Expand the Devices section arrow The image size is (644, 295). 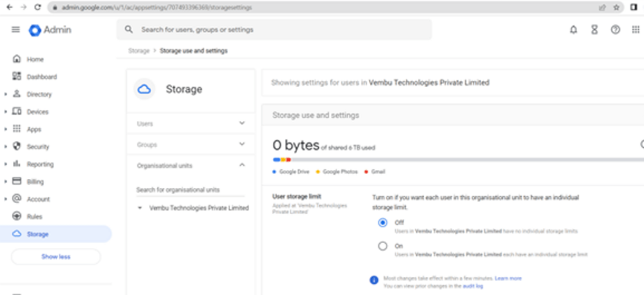tap(6, 111)
